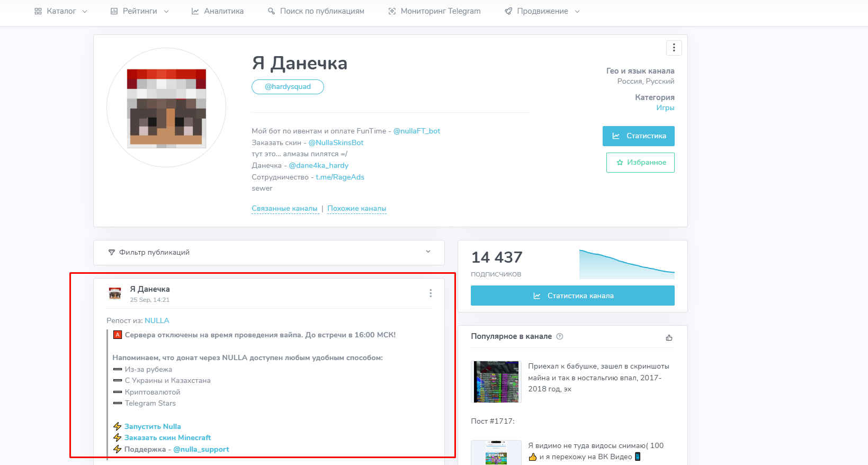
Task: Open the popular post screenshot thumbnail
Action: coord(496,382)
